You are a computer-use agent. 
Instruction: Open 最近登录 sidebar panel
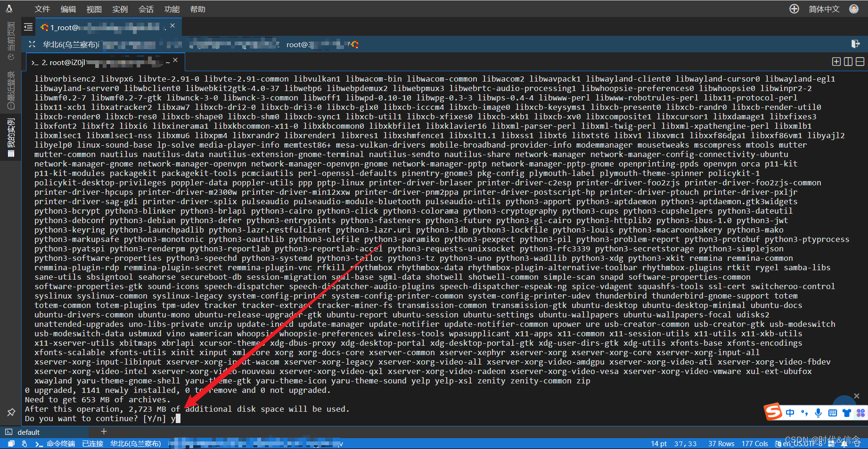11,90
